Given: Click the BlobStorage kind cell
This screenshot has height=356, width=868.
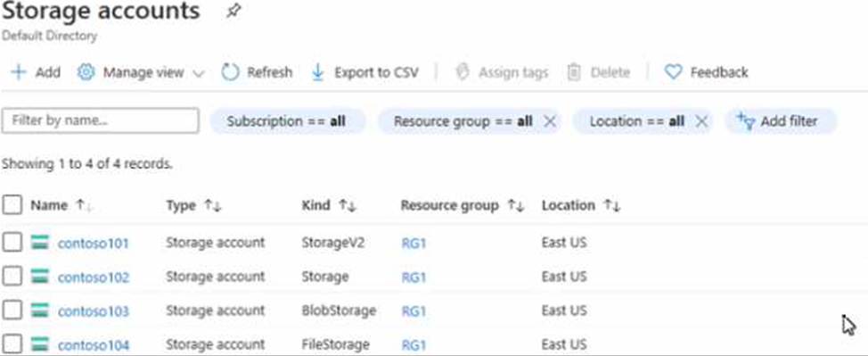Looking at the screenshot, I should click(339, 310).
